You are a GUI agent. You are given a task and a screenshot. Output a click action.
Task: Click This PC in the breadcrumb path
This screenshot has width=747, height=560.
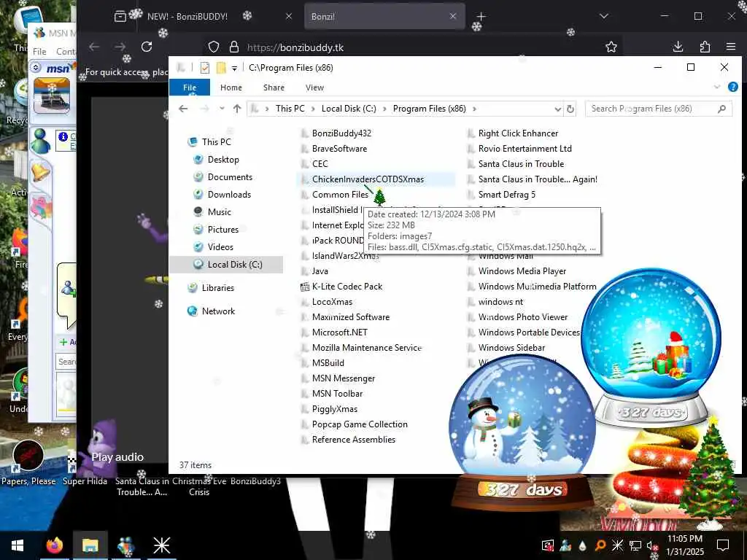coord(290,109)
